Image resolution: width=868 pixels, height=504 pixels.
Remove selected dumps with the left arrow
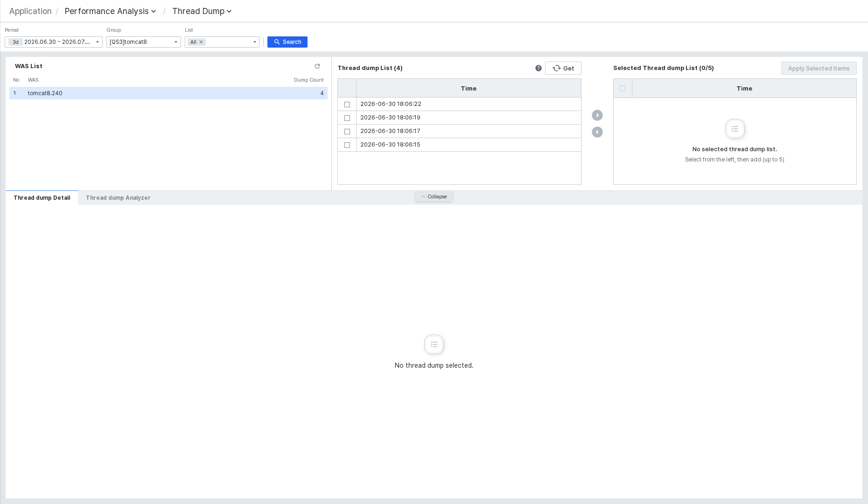[597, 132]
